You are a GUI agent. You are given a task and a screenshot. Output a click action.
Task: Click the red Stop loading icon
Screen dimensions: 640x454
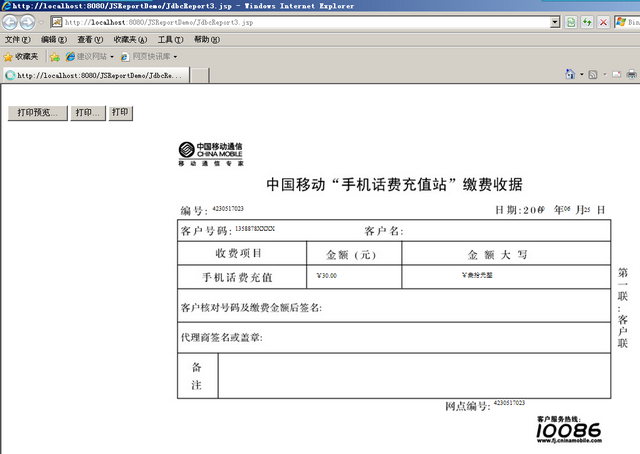click(x=603, y=22)
